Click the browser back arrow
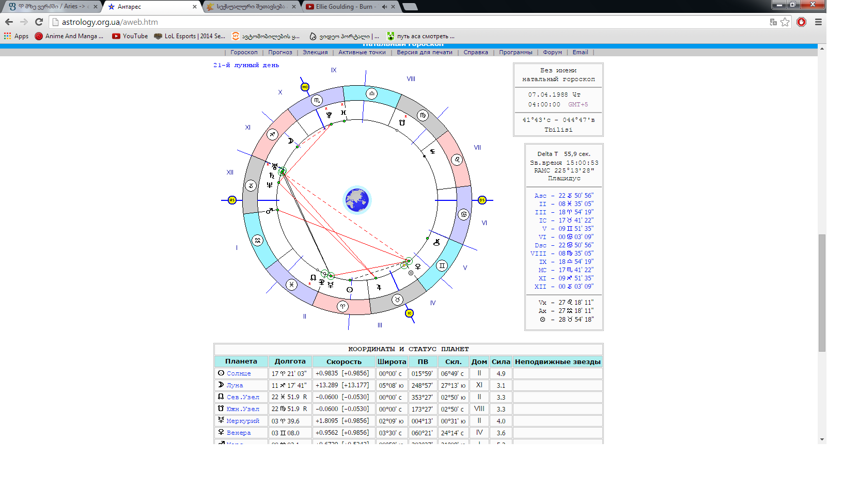843x504 pixels. pyautogui.click(x=9, y=22)
